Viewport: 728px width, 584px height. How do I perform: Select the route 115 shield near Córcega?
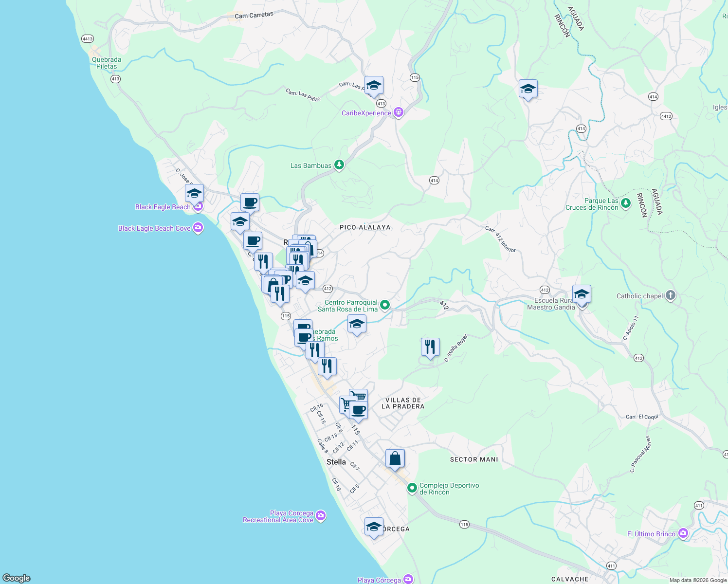click(x=464, y=525)
